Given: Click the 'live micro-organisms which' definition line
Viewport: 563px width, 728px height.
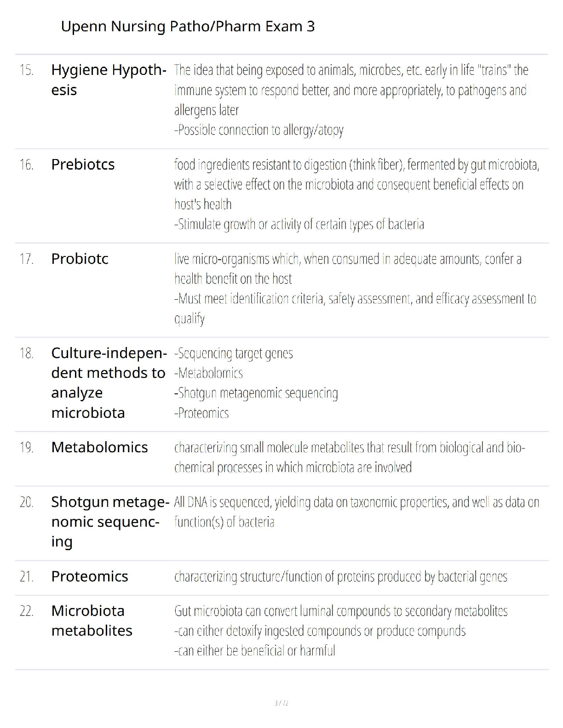Looking at the screenshot, I should [x=348, y=259].
